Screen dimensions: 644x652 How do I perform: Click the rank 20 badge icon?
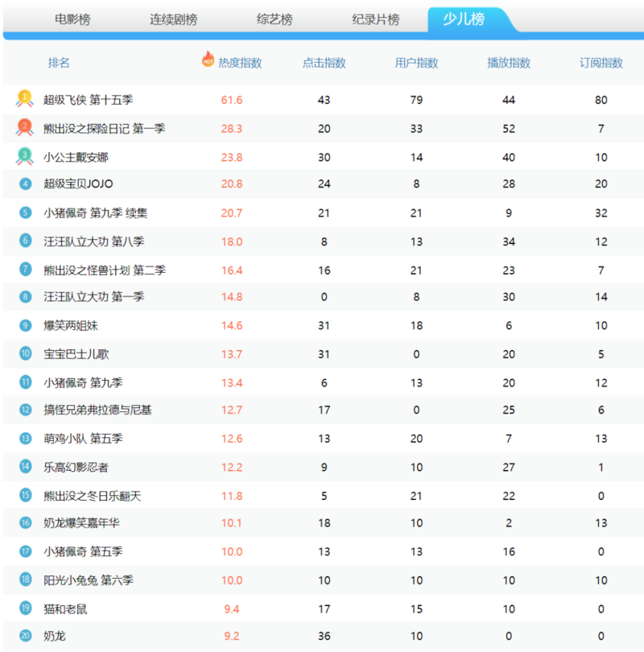[x=26, y=635]
